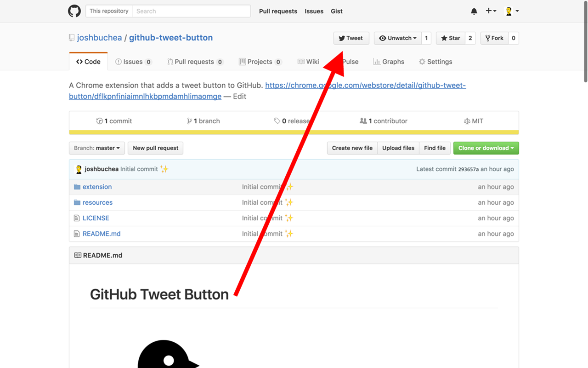Open the extension folder icon
The image size is (588, 368).
pos(77,187)
